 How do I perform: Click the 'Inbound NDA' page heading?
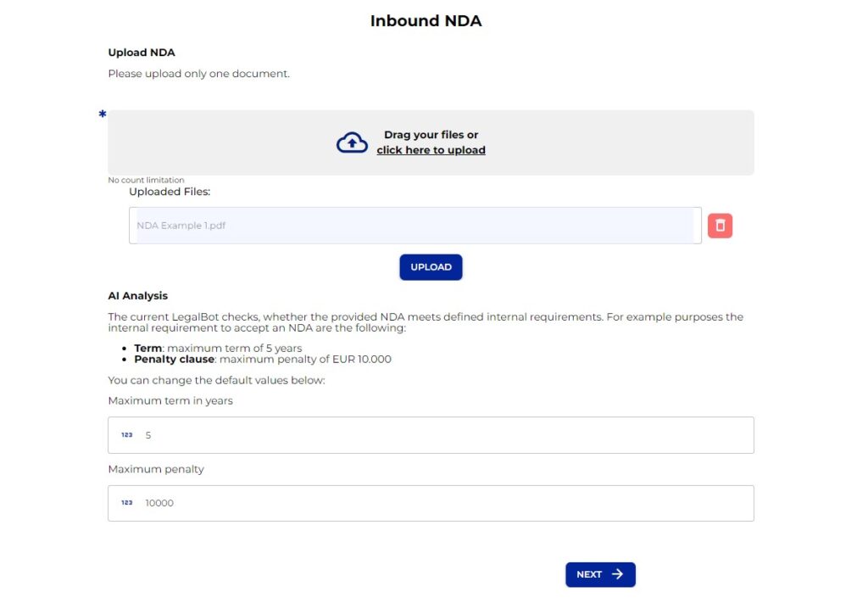click(426, 21)
